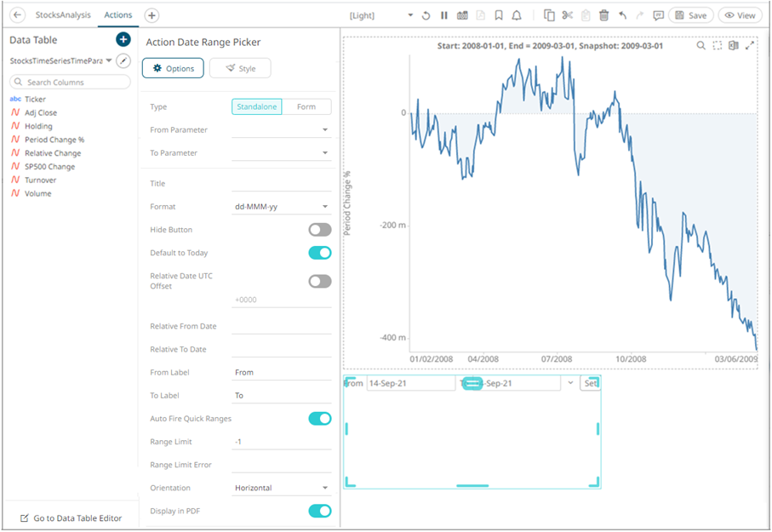The image size is (772, 532).
Task: Delete the selection with the trash icon
Action: (603, 15)
